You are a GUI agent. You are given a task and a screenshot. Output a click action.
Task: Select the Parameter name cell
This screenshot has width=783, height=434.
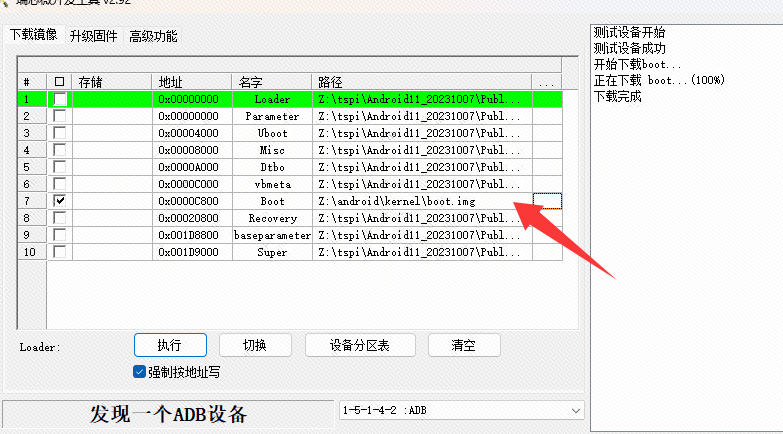click(272, 116)
